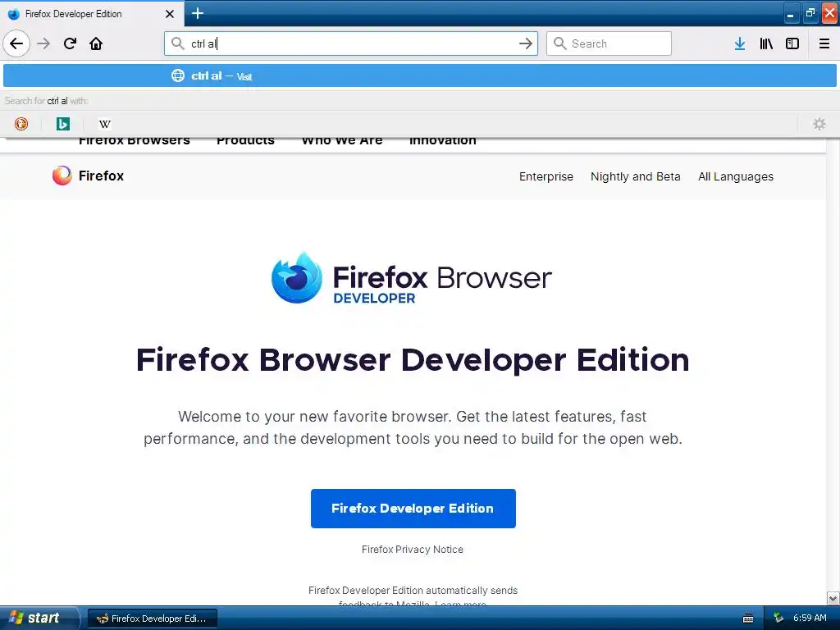Open the Downloads panel arrow icon
This screenshot has height=630, width=840.
pyautogui.click(x=740, y=43)
